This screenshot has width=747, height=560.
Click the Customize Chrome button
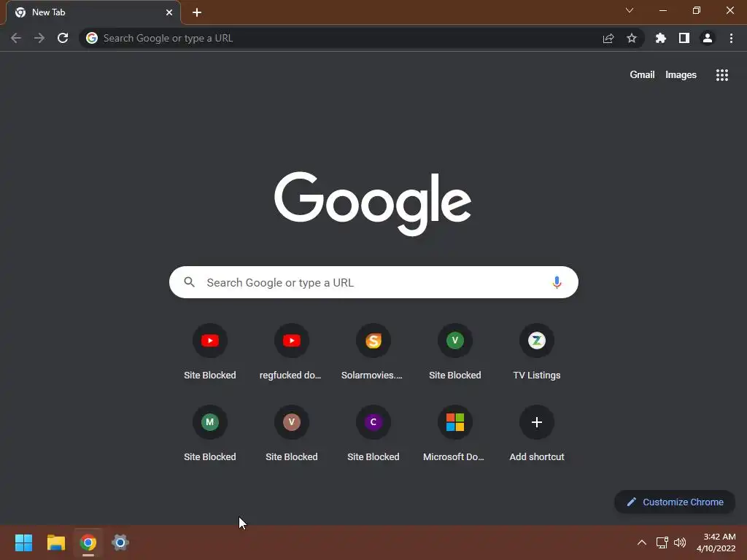pos(675,502)
